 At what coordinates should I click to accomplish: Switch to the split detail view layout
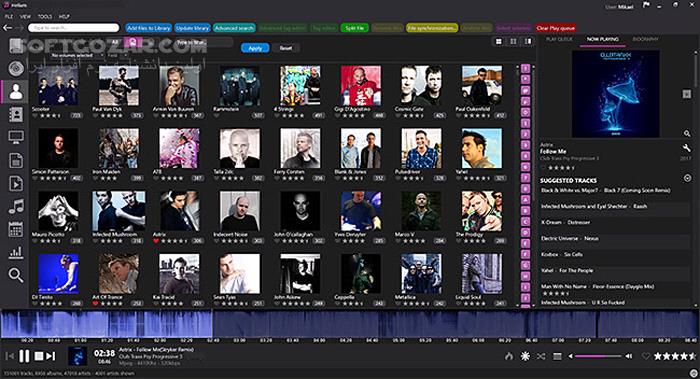click(x=528, y=42)
